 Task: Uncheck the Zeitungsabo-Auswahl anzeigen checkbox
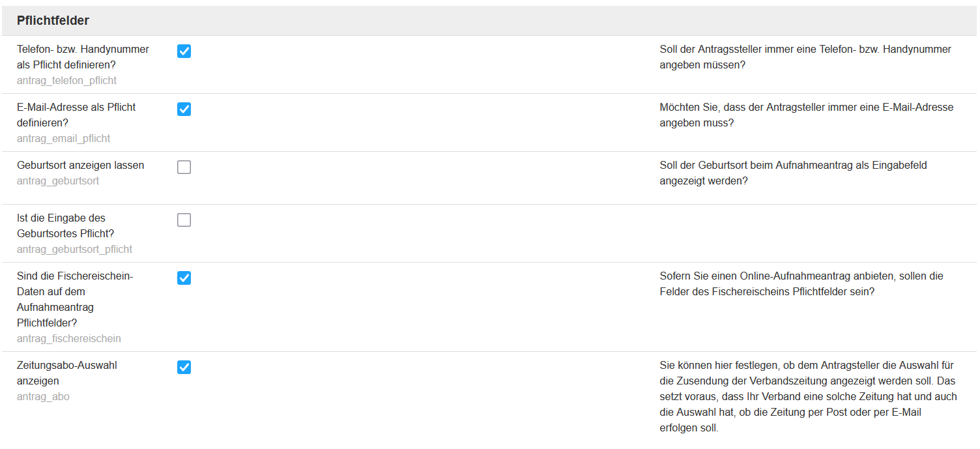184,368
